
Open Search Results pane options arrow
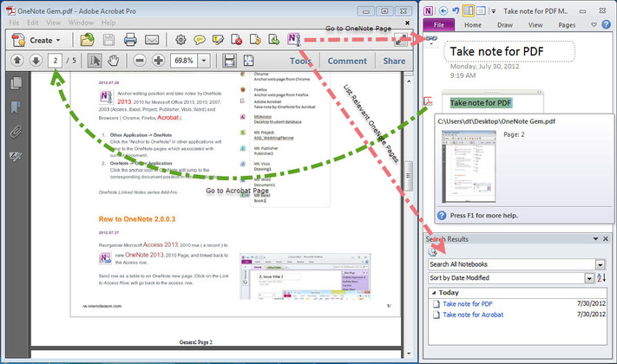point(596,238)
